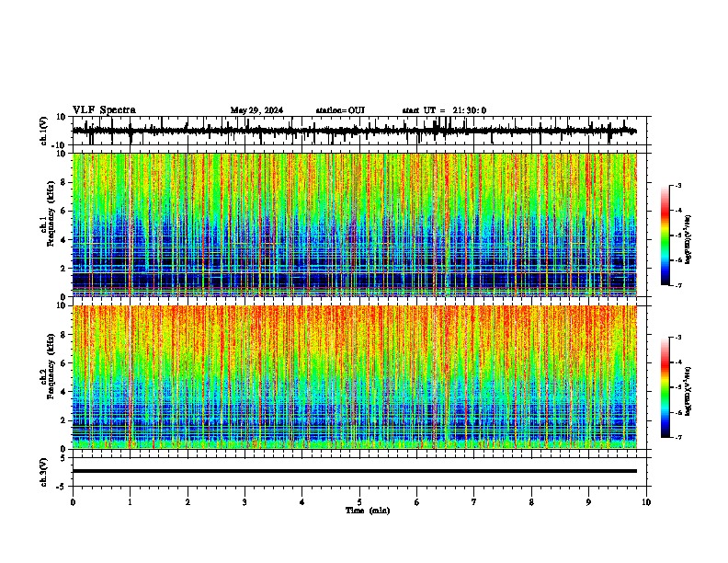Click time axis tick label "4"

coord(302,502)
